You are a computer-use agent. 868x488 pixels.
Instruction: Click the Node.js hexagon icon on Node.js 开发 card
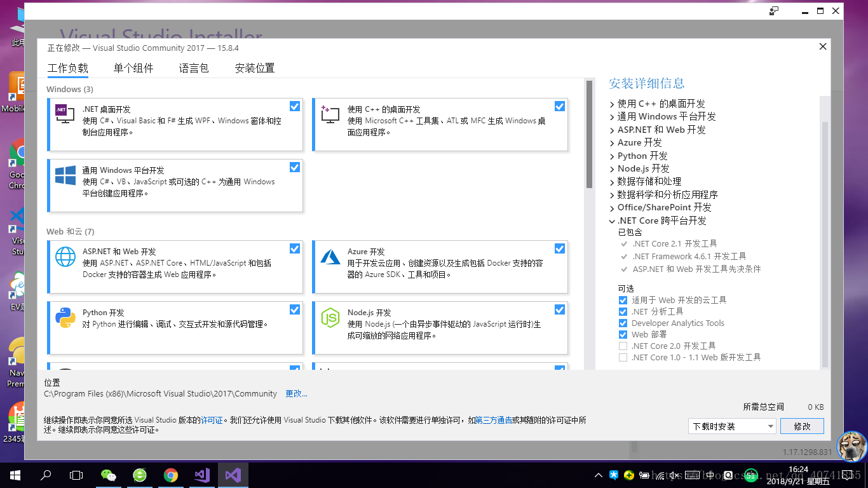click(x=330, y=318)
